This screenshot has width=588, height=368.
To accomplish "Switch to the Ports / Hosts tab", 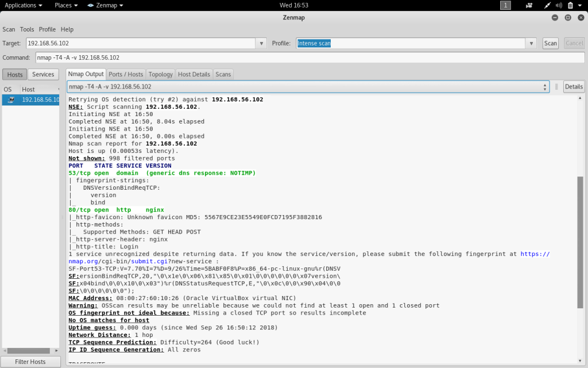I will tap(126, 74).
